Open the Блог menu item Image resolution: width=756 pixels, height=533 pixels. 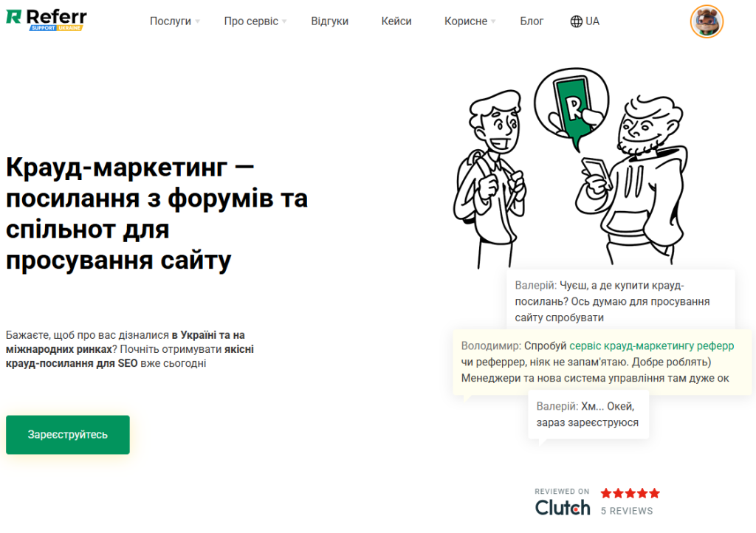[x=532, y=21]
